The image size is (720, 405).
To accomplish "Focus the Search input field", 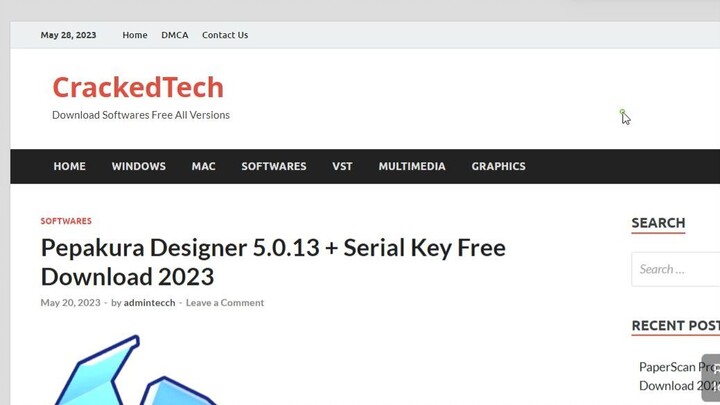I will click(x=675, y=269).
